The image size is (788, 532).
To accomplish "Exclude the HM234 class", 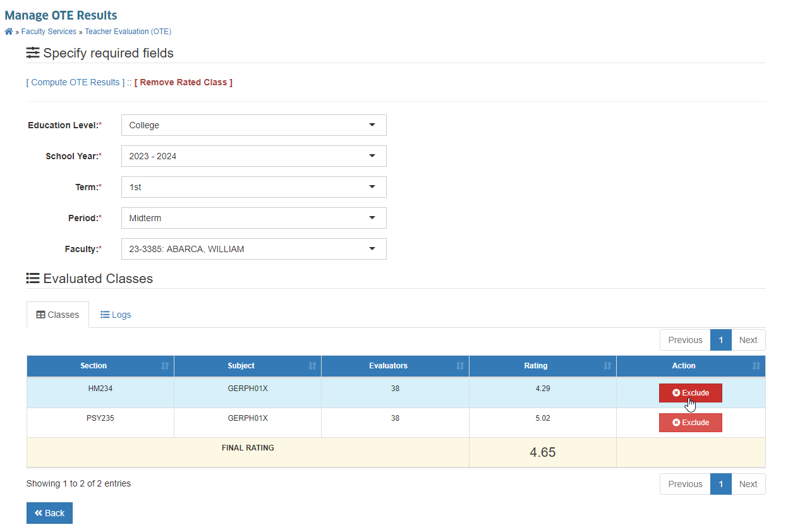I will coord(690,393).
